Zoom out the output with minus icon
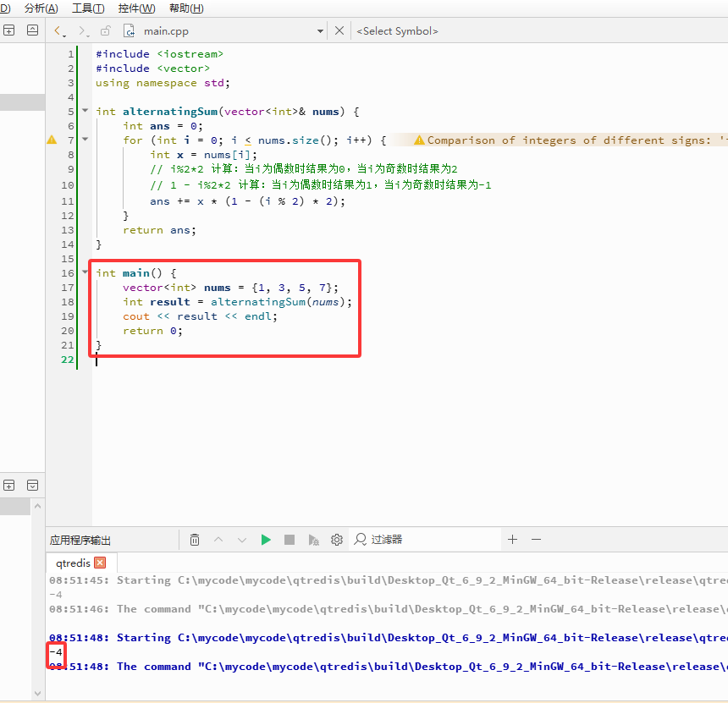The image size is (728, 703). [536, 539]
